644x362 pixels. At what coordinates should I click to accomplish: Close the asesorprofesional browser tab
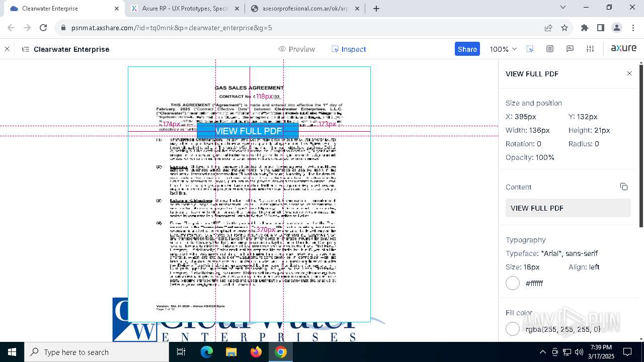click(x=357, y=9)
